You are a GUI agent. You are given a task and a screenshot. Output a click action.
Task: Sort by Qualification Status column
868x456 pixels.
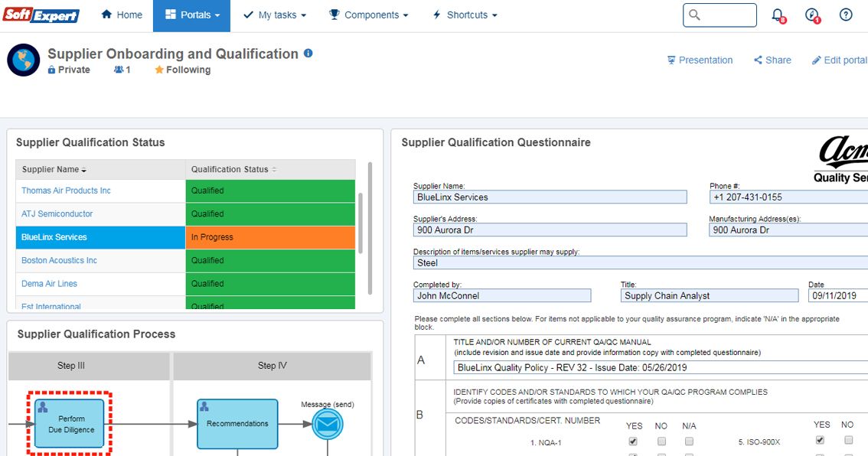[x=234, y=169]
